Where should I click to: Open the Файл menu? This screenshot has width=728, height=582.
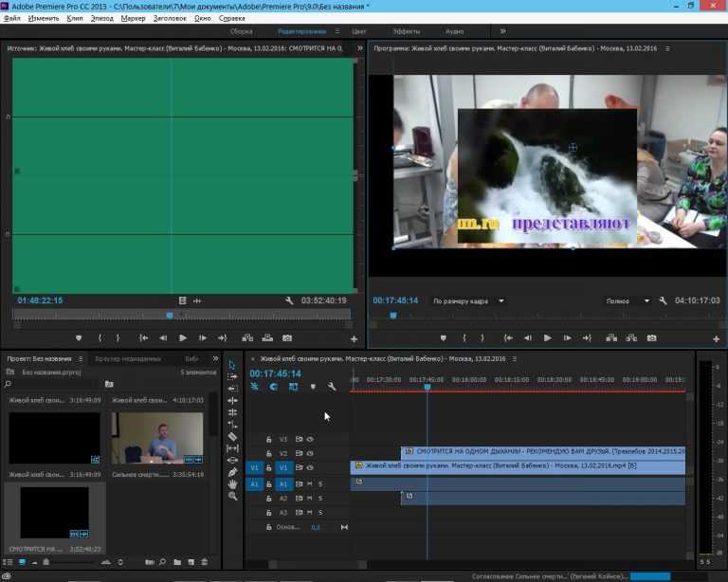click(x=12, y=18)
